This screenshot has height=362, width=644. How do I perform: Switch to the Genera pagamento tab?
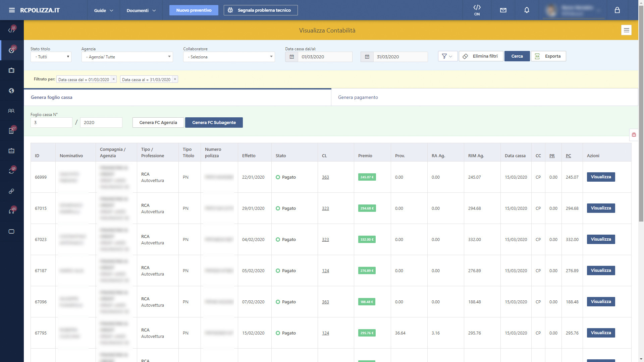tap(358, 97)
